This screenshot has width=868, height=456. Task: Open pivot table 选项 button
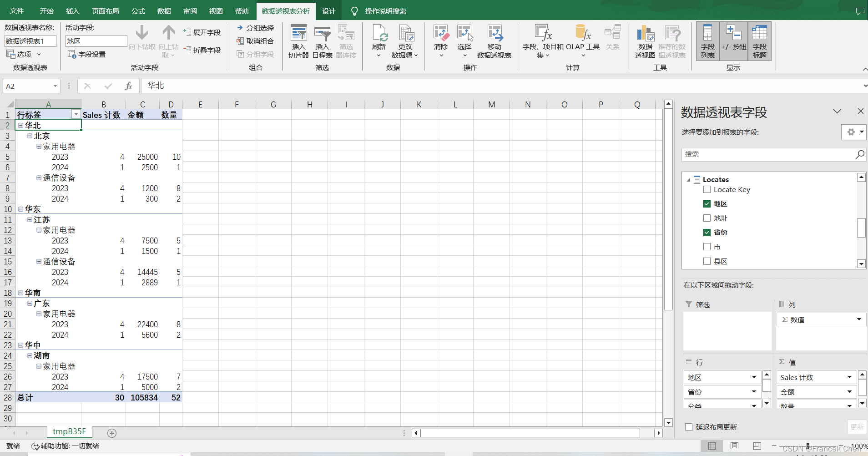click(24, 54)
